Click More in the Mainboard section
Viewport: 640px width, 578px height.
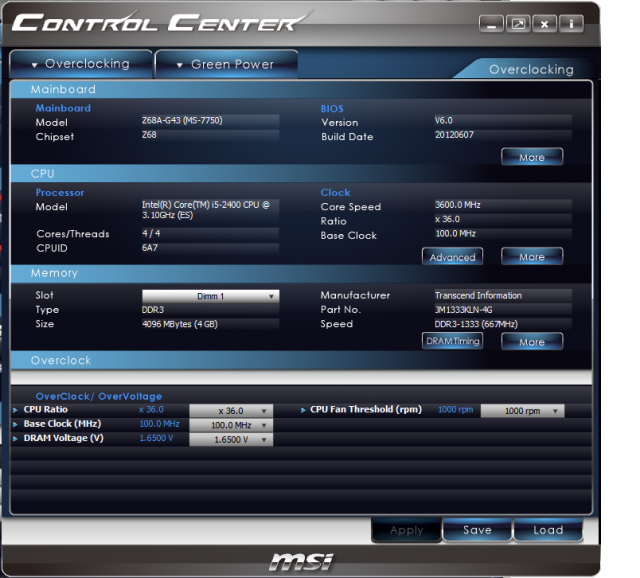tap(532, 157)
